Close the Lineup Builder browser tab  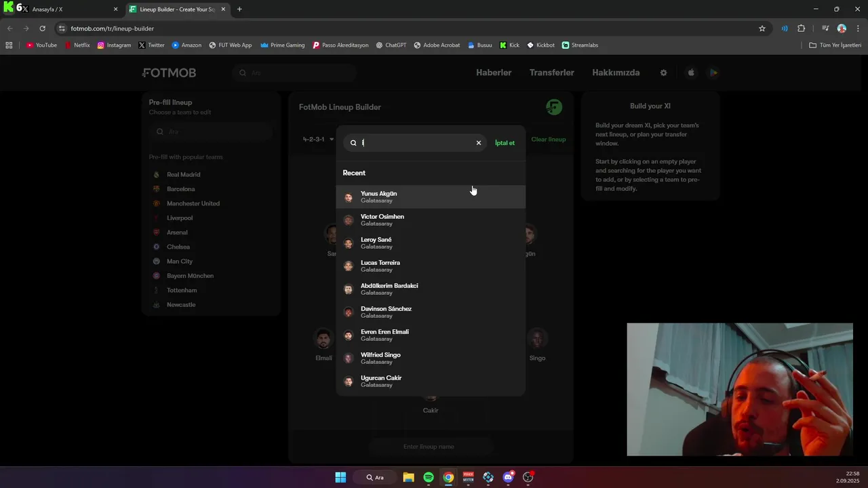pos(223,9)
